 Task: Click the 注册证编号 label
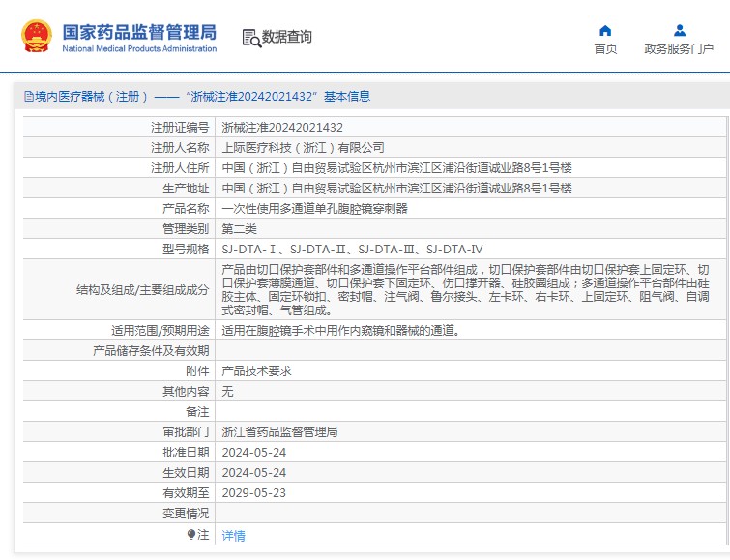click(x=180, y=128)
